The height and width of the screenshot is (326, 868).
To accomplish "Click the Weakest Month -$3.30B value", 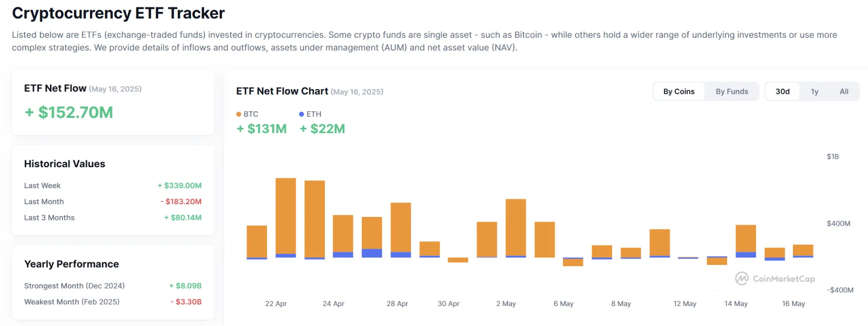I will 186,302.
